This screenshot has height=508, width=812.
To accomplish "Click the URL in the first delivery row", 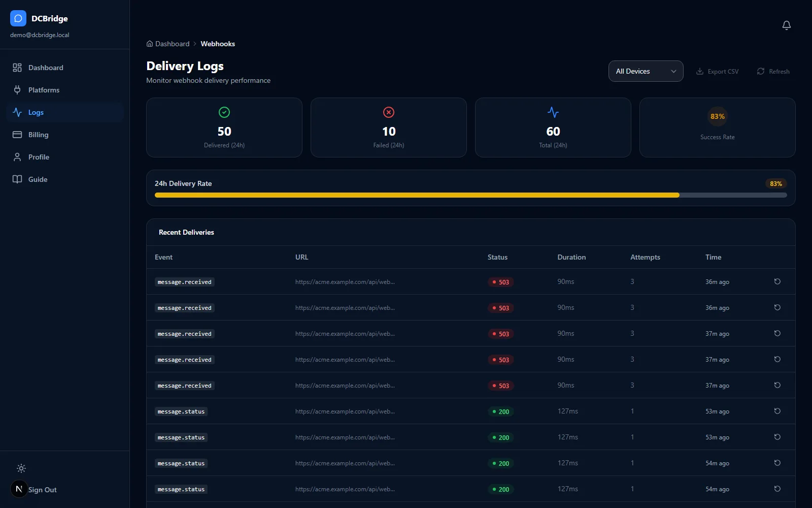I will (345, 281).
